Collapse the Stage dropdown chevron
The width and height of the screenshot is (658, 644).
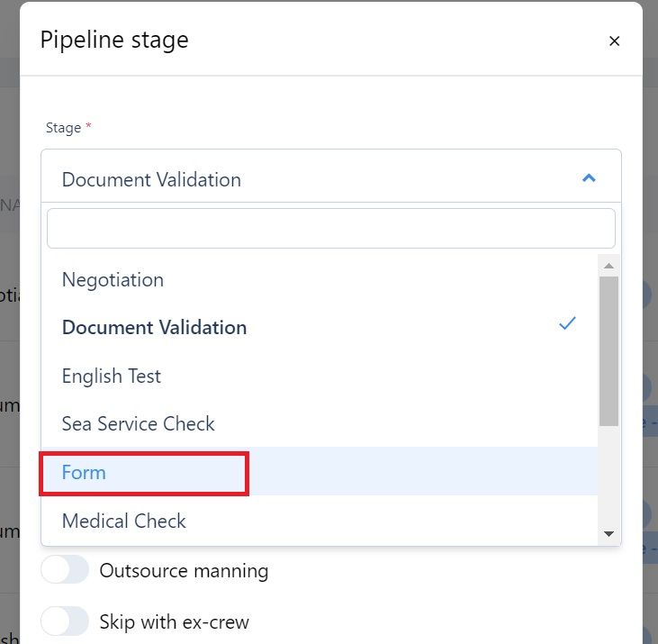[x=589, y=178]
